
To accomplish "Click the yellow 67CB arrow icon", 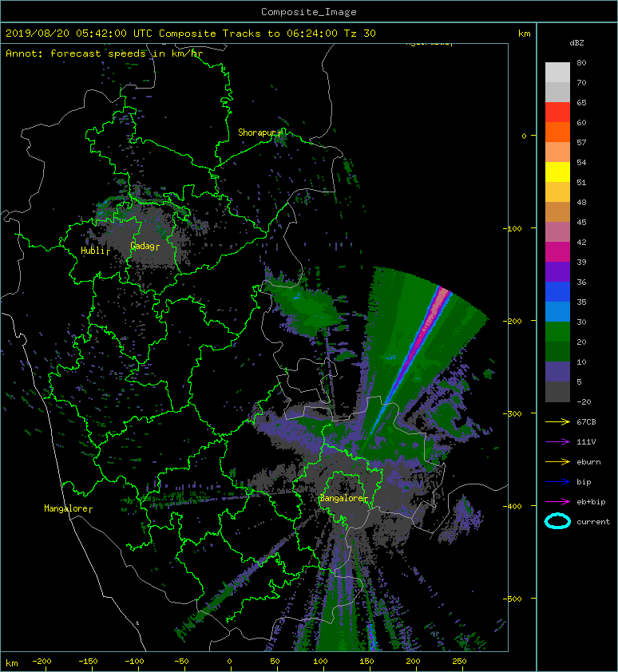I will (557, 422).
